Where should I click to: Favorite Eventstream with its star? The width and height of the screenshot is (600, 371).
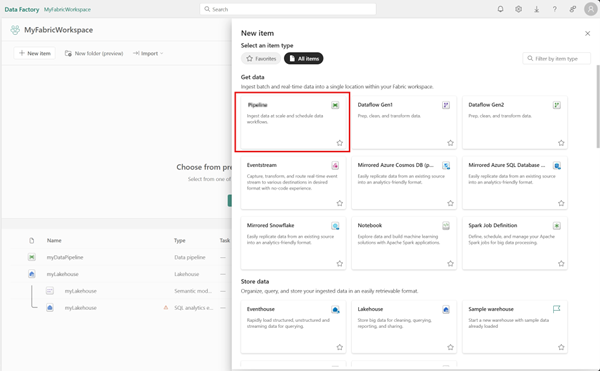[x=339, y=203]
